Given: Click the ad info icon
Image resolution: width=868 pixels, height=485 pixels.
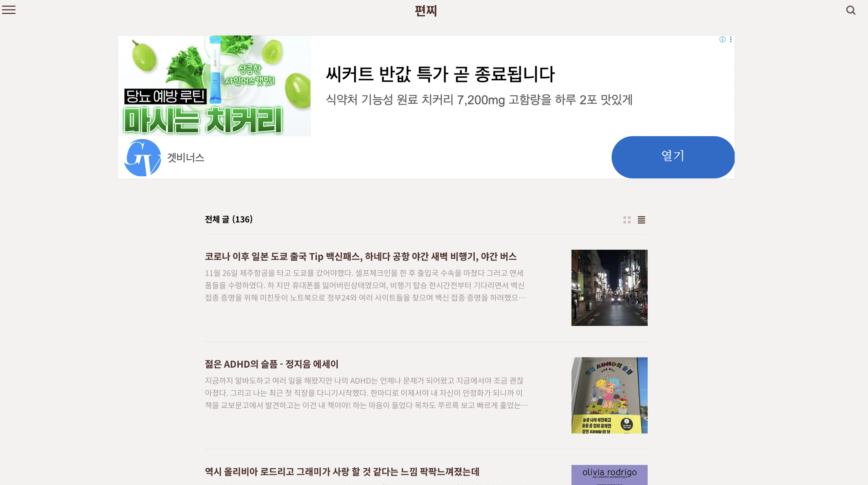Looking at the screenshot, I should coord(722,39).
